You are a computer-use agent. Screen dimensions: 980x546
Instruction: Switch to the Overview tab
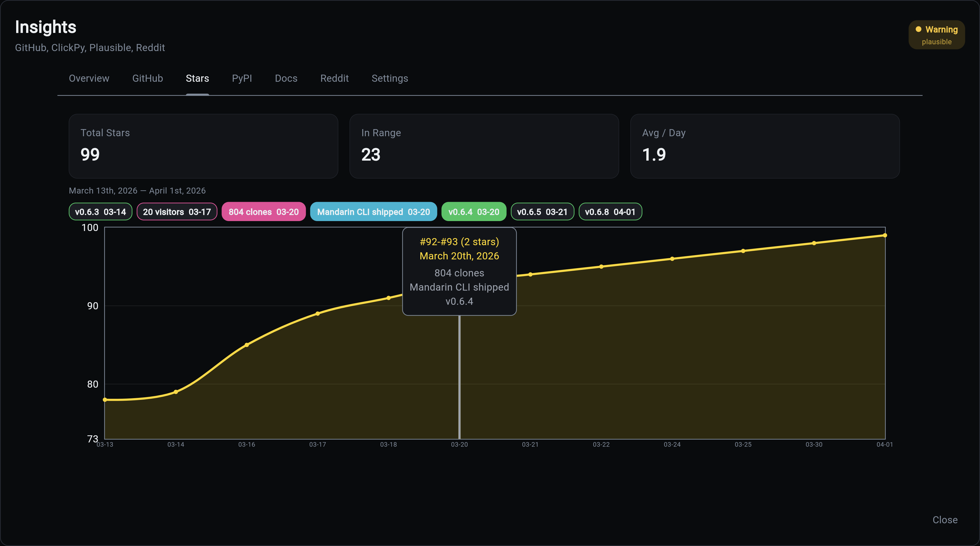(x=89, y=78)
